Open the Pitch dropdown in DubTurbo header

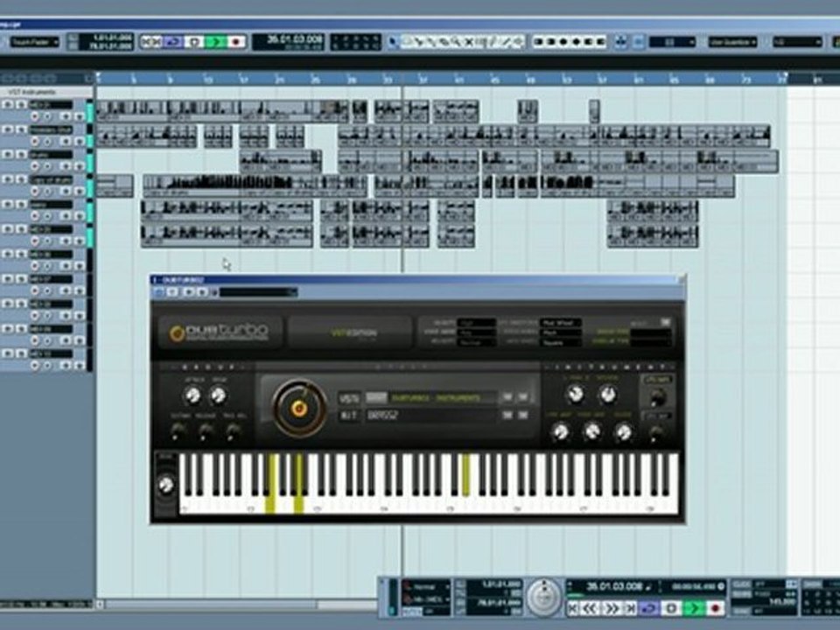[561, 332]
